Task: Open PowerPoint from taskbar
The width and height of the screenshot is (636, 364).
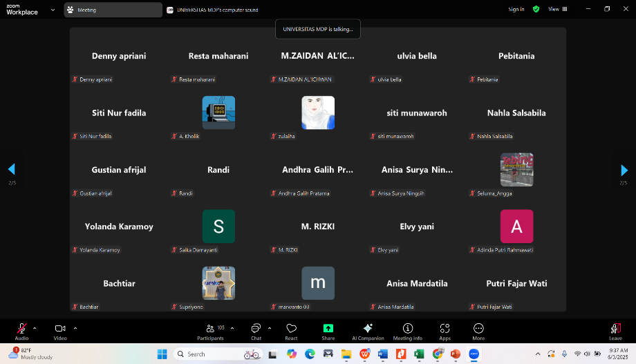Action: tap(456, 354)
